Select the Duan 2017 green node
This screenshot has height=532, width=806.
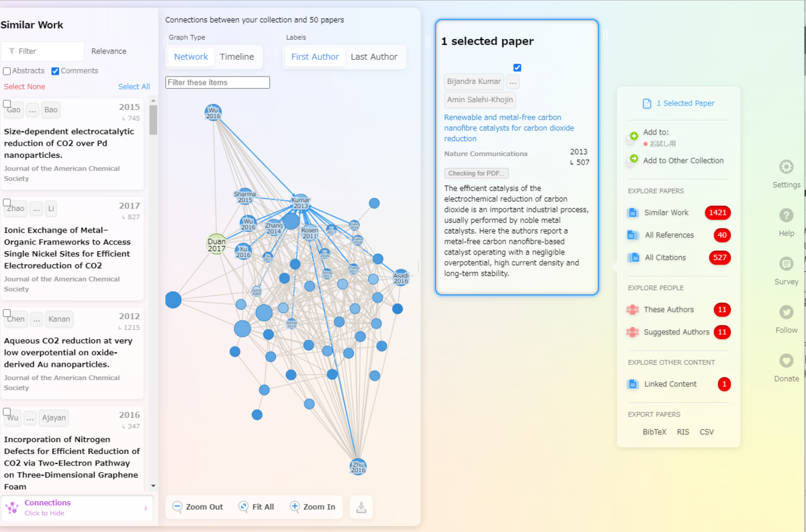coord(216,245)
